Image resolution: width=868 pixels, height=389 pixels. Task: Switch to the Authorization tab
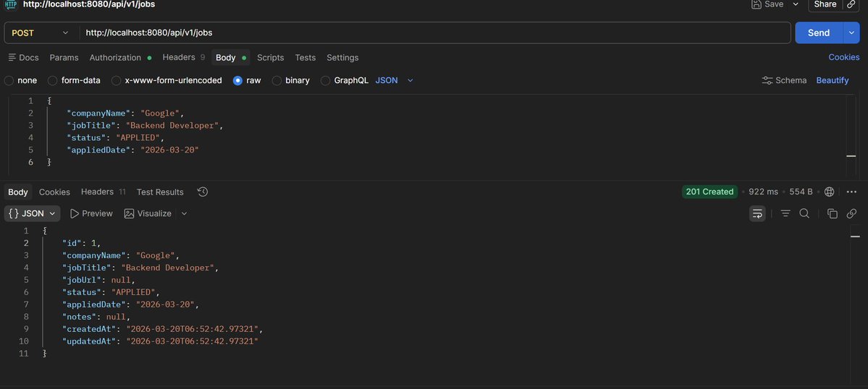(120, 57)
